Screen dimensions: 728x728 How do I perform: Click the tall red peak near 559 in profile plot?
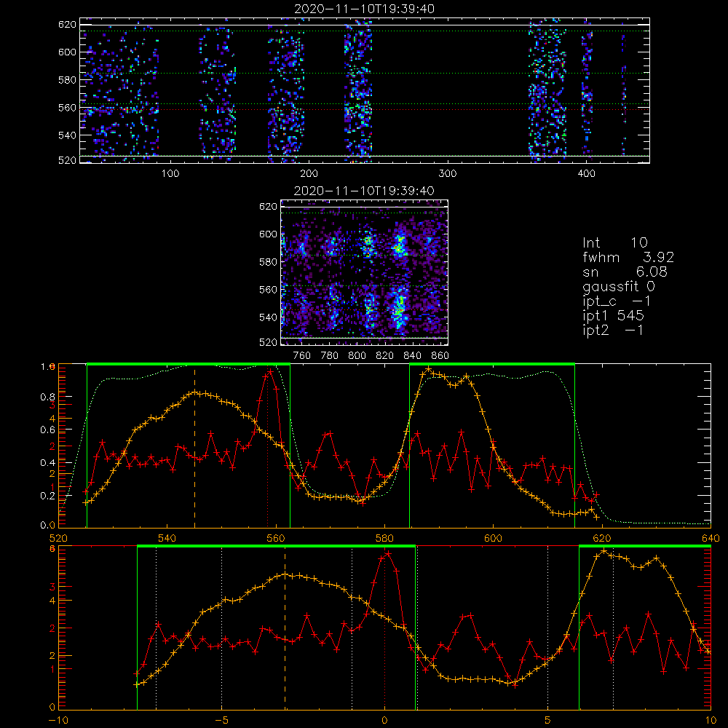pos(270,371)
